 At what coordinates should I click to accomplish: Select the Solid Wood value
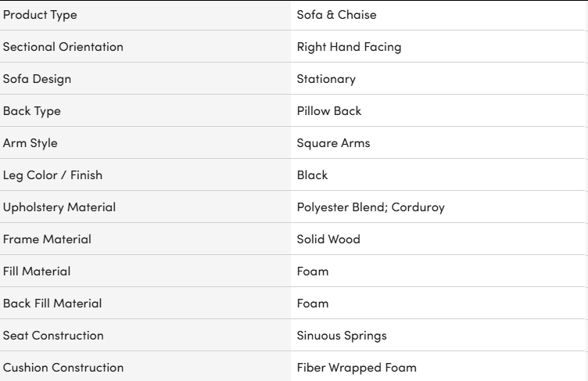coord(328,239)
